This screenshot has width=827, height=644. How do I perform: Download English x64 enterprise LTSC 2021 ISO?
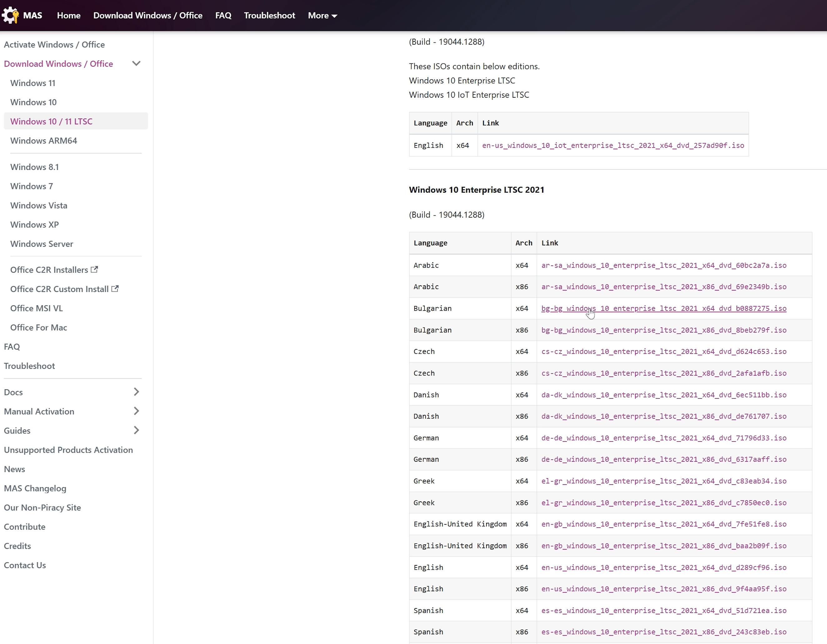pyautogui.click(x=663, y=568)
